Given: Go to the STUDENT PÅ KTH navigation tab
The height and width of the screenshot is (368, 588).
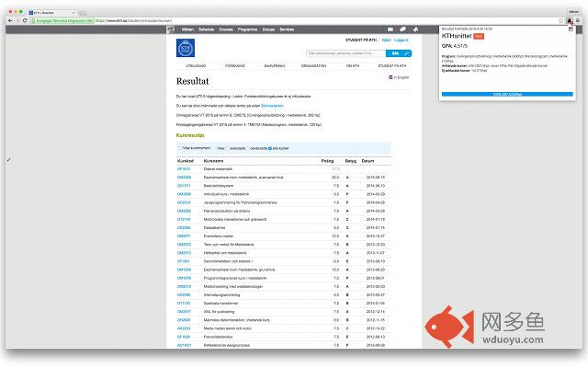Looking at the screenshot, I should tap(392, 65).
